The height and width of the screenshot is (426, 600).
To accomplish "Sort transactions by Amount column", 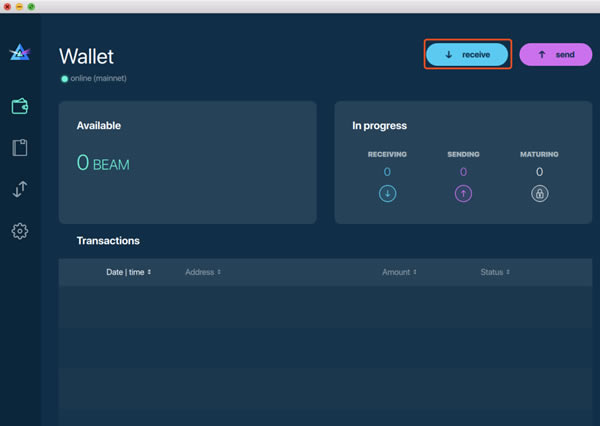I will [399, 272].
